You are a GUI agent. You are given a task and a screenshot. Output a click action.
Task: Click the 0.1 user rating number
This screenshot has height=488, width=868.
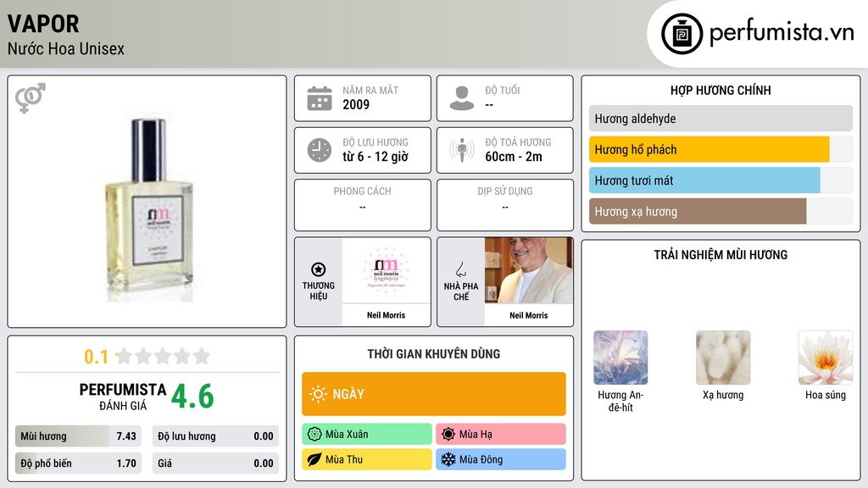point(96,357)
